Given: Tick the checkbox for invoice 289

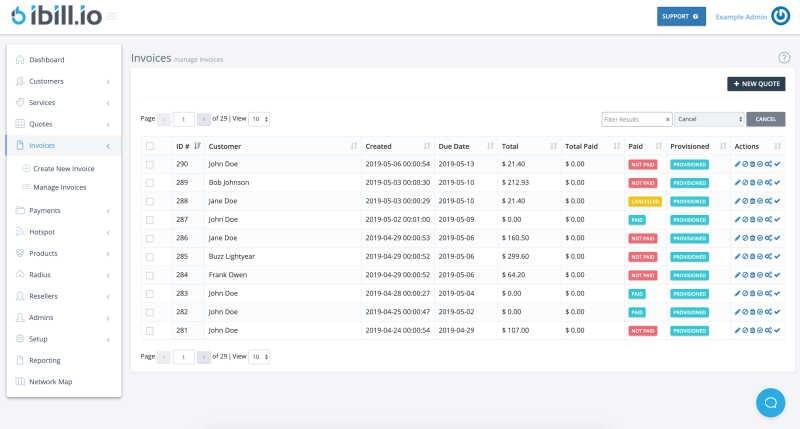Looking at the screenshot, I should (x=150, y=183).
